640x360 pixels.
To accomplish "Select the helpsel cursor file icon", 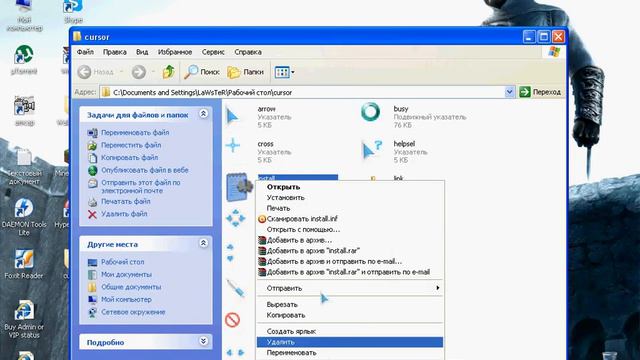I will (x=372, y=150).
